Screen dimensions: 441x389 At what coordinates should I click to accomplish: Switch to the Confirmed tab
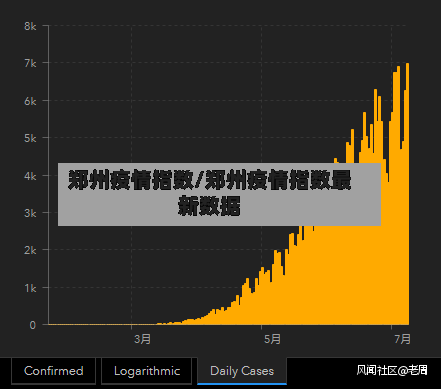[x=54, y=371]
